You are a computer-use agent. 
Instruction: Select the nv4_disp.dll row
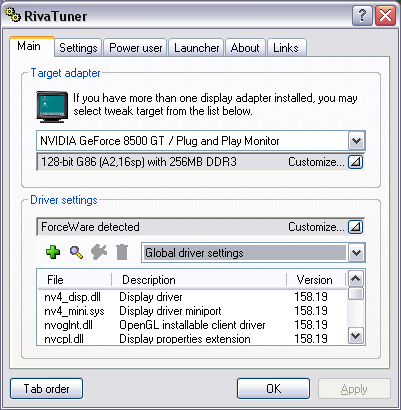pos(192,297)
